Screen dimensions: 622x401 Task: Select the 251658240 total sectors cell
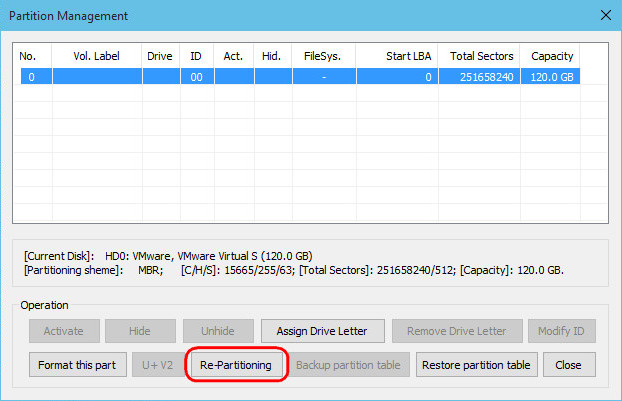(479, 77)
